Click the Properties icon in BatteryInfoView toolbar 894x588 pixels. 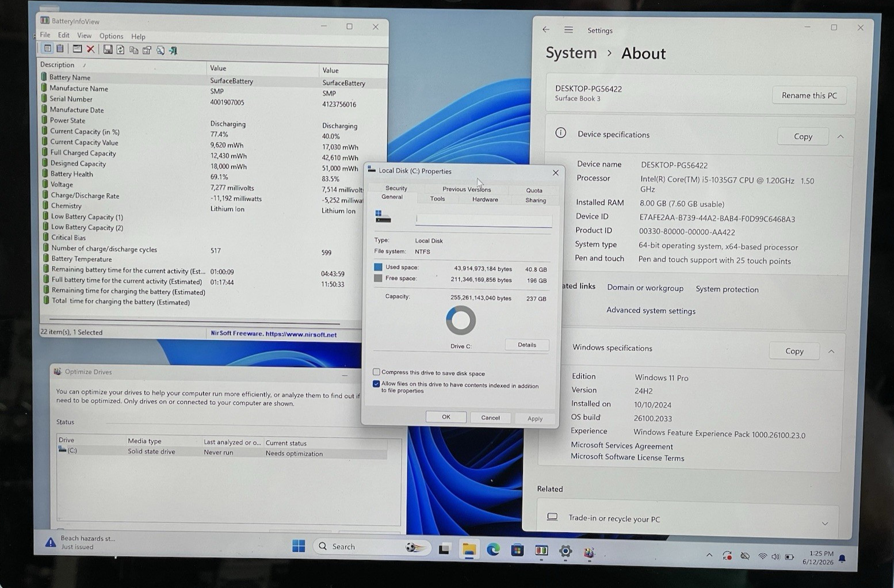147,50
